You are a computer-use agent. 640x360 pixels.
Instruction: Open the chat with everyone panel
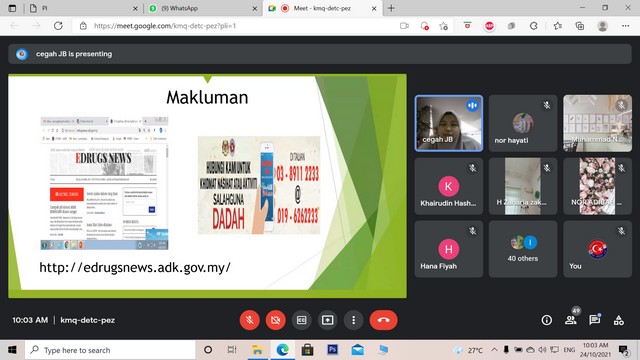pyautogui.click(x=595, y=320)
